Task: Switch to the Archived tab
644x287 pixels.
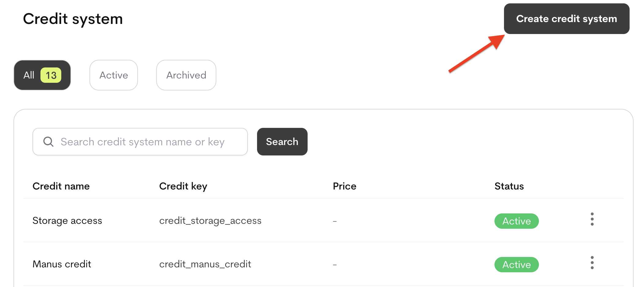Action: click(186, 75)
